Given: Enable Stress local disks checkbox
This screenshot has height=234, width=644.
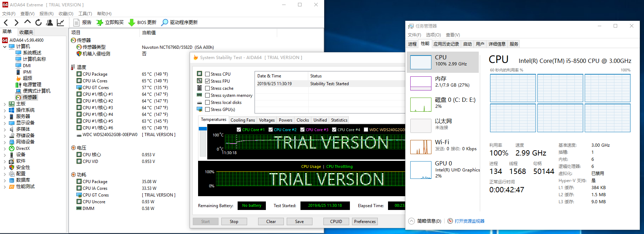Looking at the screenshot, I should (x=208, y=103).
